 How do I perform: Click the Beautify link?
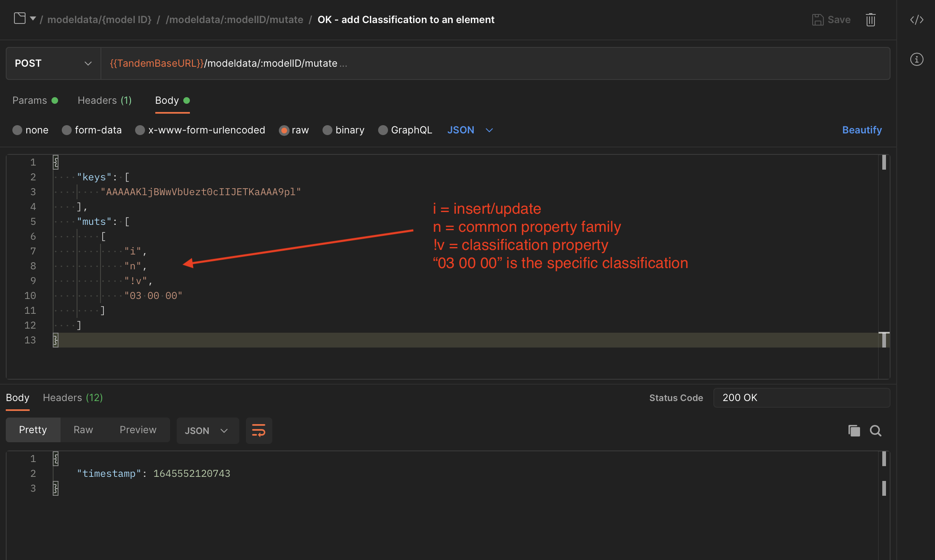click(862, 130)
